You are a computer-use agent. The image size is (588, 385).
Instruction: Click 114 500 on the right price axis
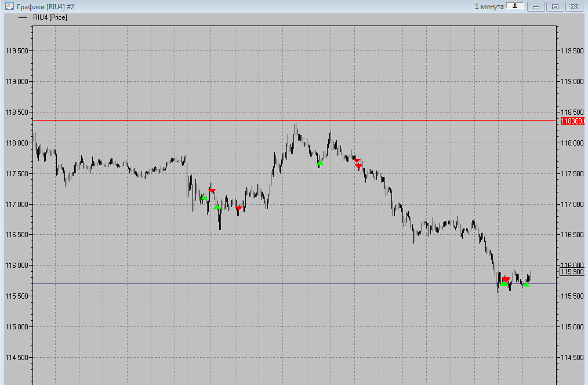pos(572,357)
